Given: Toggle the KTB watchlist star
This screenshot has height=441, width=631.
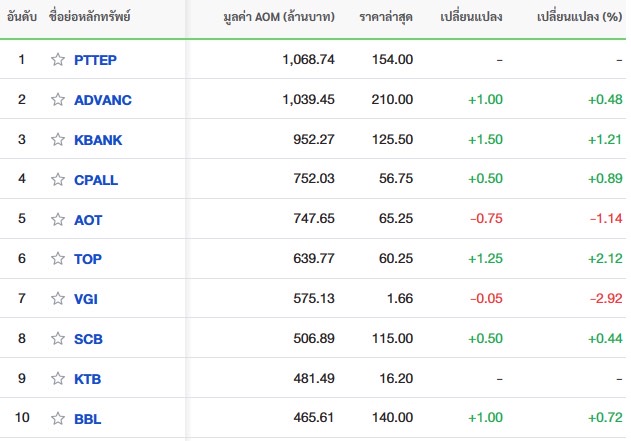Looking at the screenshot, I should click(58, 378).
